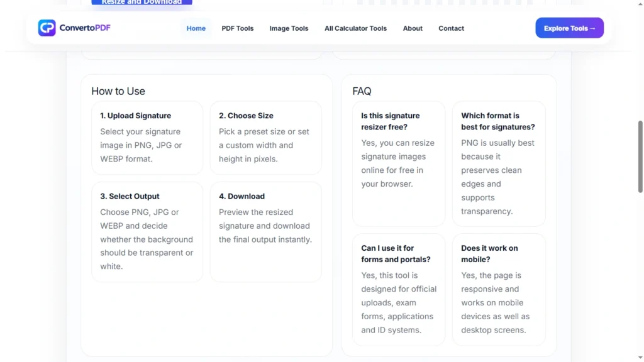This screenshot has width=644, height=362.
Task: Click the ConvertoPDF brand name text
Action: [x=85, y=28]
